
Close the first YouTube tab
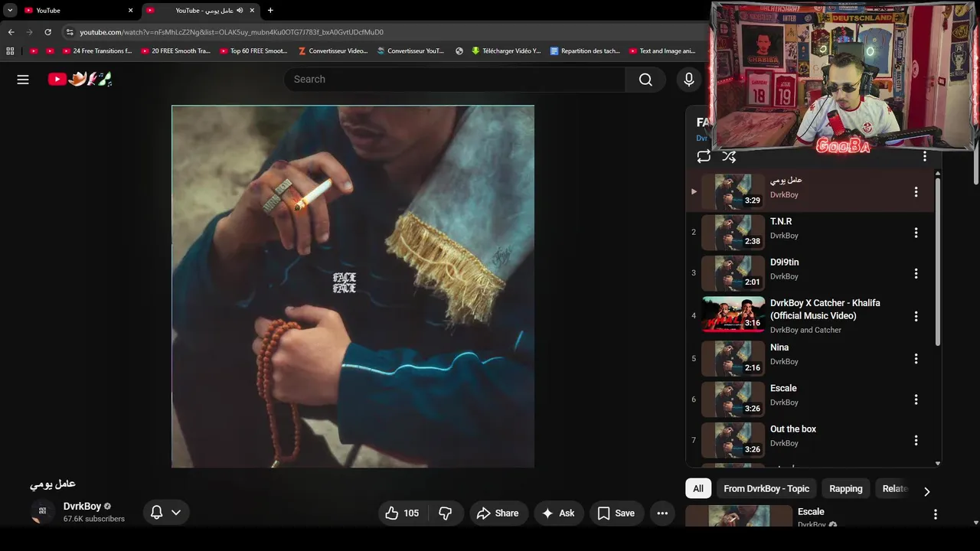coord(130,11)
